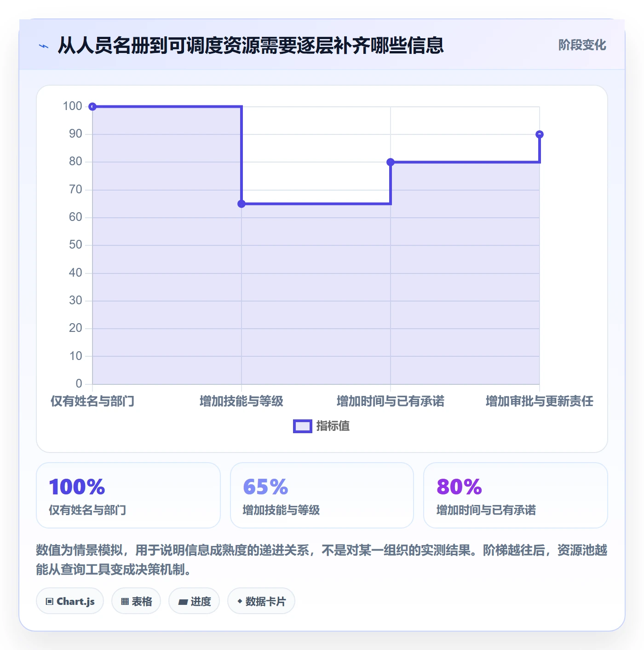Open the 65% stat card
644x650 pixels.
click(322, 495)
